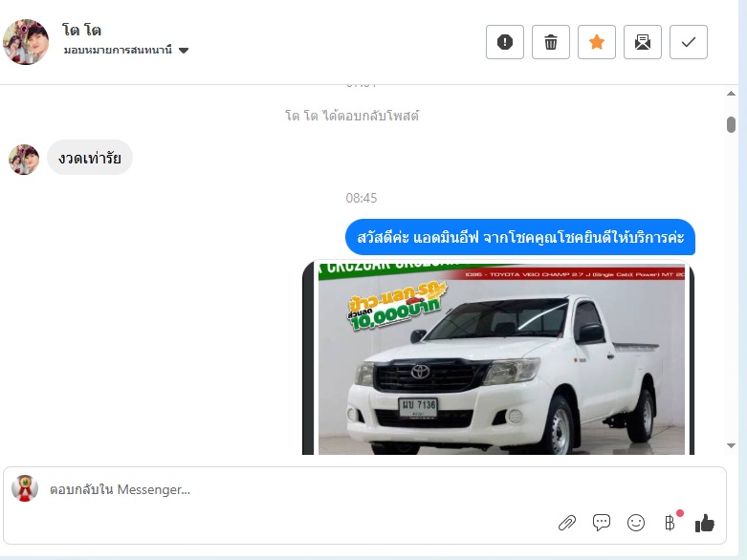
Task: Mark conversation as spam with exclamation icon
Action: coord(504,42)
